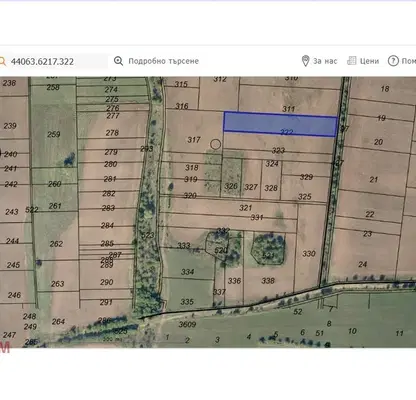Click parcel 3609 near the road
The width and height of the screenshot is (416, 400).
(x=187, y=324)
